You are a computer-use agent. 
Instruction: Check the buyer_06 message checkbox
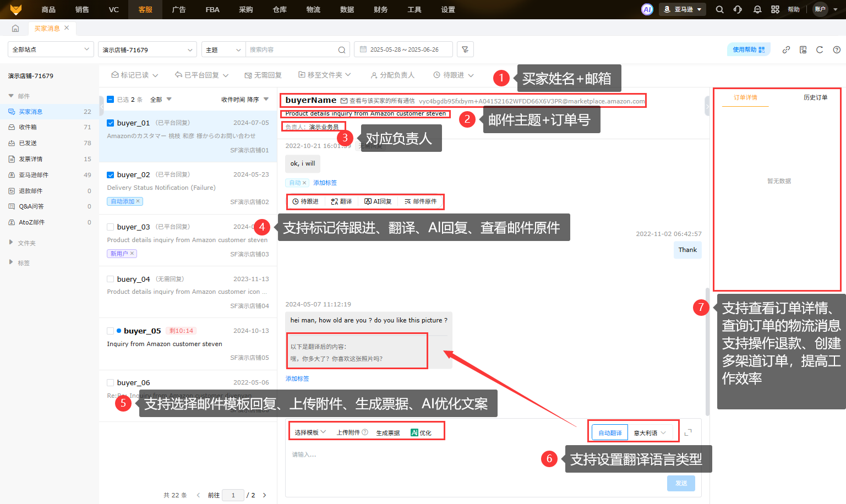pyautogui.click(x=110, y=382)
